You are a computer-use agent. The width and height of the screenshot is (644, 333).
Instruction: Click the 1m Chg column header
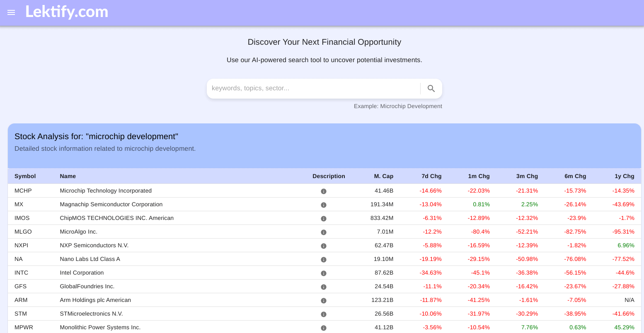coord(479,176)
